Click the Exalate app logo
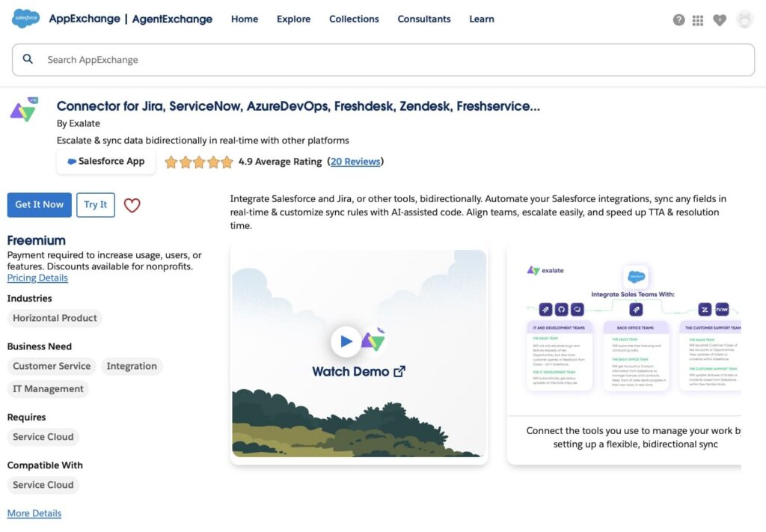 tap(23, 111)
